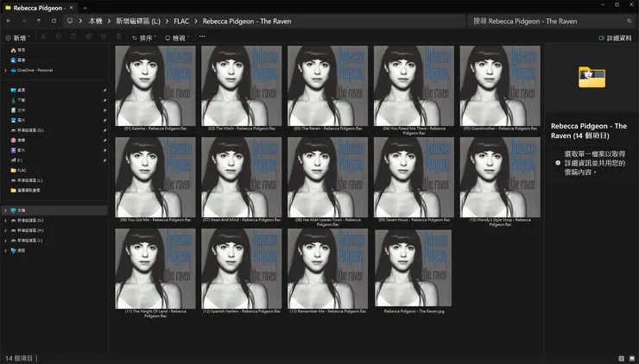
Task: Click the Copy icon in toolbar
Action: 58,37
